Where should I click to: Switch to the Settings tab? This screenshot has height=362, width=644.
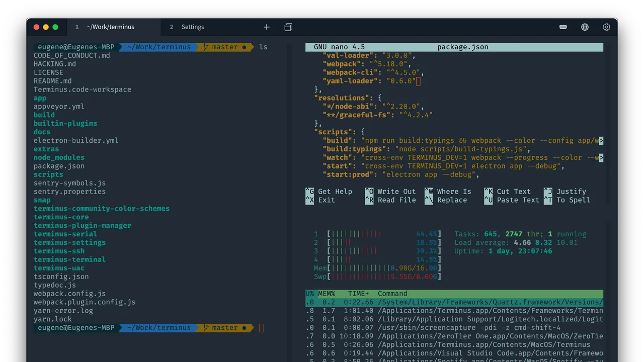[x=193, y=27]
